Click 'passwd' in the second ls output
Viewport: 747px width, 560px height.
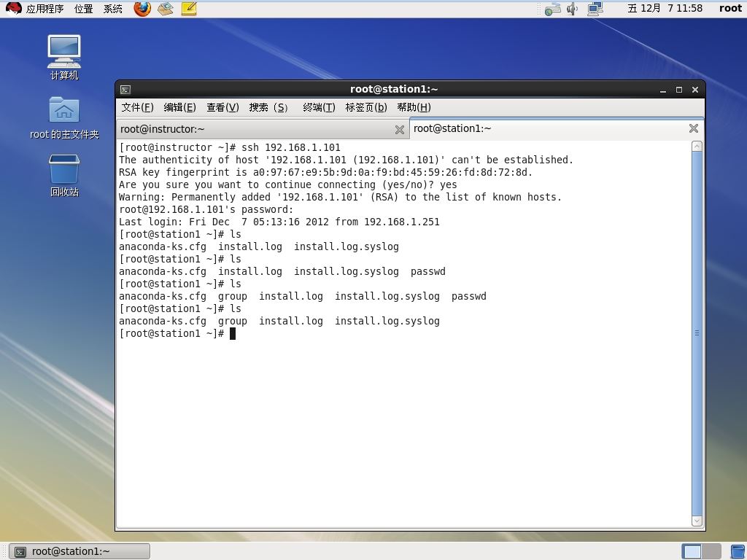[427, 271]
